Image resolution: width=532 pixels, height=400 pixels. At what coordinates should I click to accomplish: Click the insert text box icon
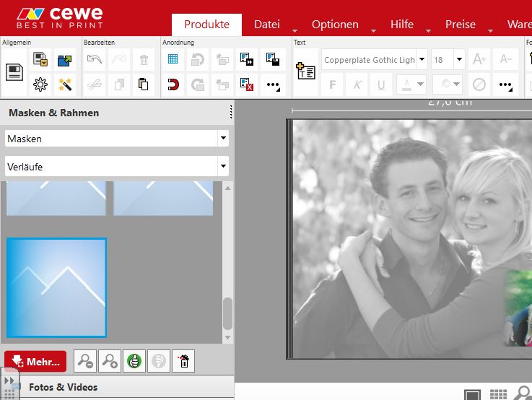(x=305, y=71)
